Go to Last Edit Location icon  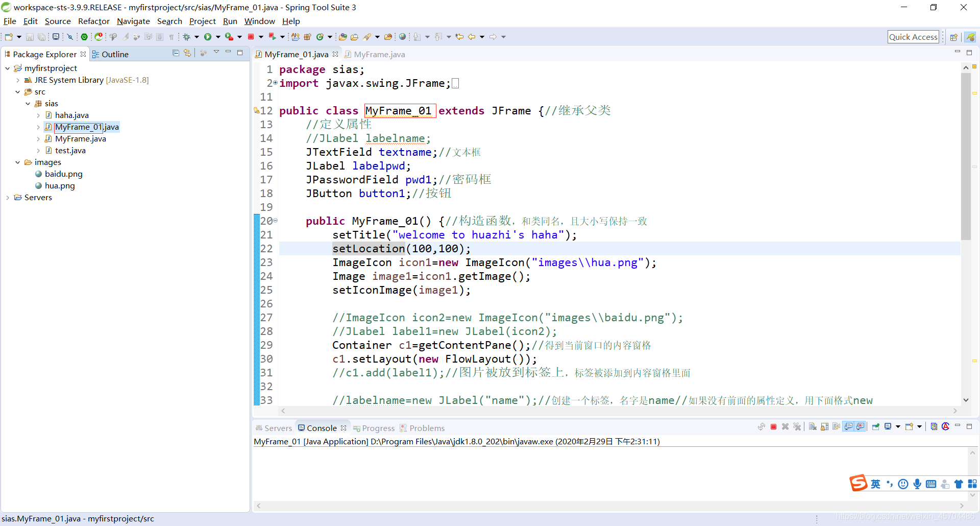click(x=459, y=37)
